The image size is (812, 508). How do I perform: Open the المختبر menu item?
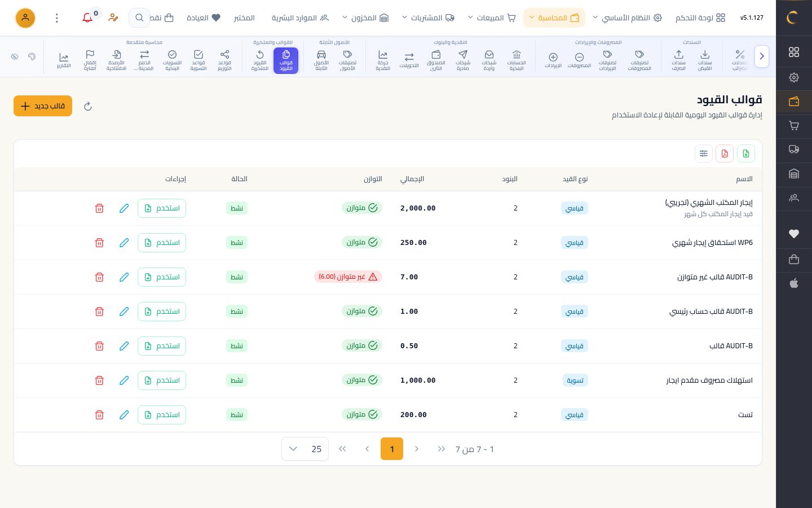click(244, 18)
